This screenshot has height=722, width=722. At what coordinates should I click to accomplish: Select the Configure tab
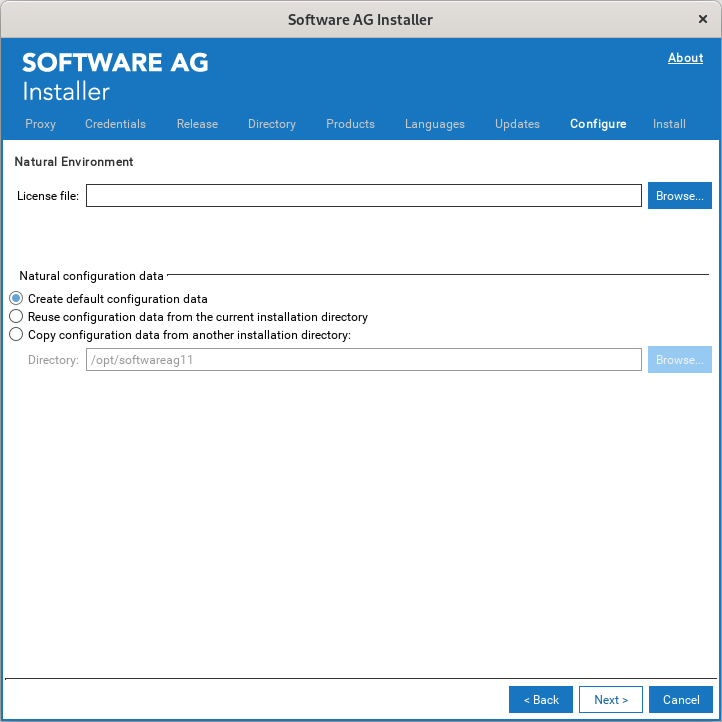[x=598, y=124]
